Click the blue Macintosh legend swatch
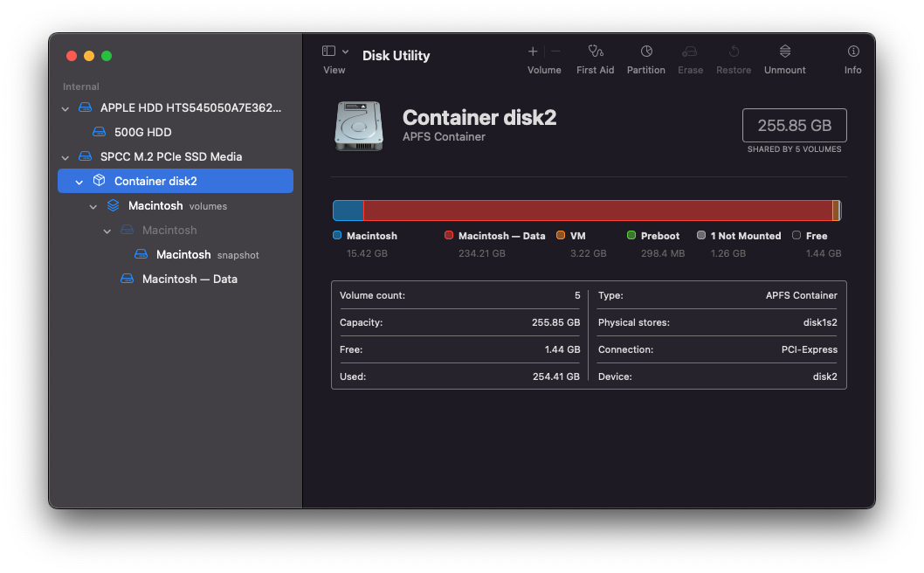 pyautogui.click(x=337, y=236)
